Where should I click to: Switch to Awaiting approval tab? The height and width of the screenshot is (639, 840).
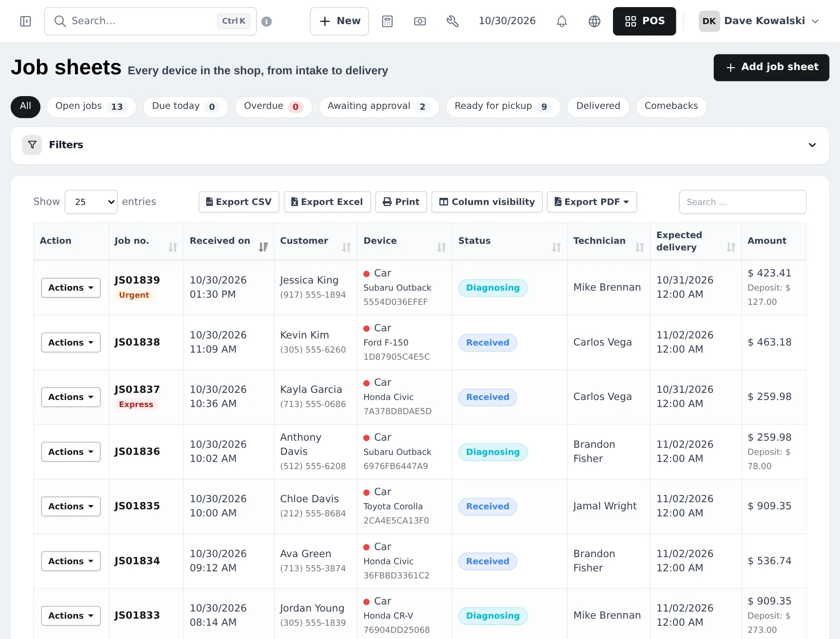379,106
